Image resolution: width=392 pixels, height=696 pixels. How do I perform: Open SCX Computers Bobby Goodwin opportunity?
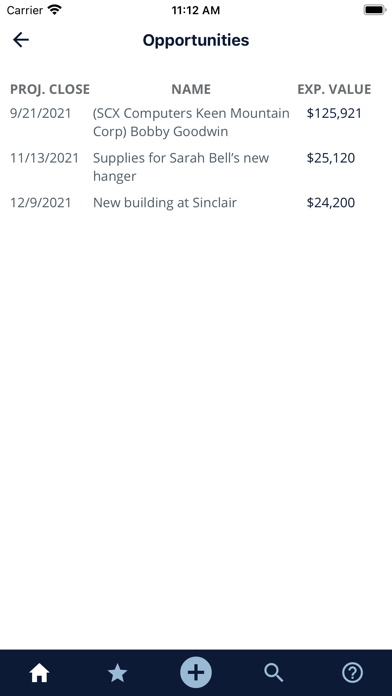(x=191, y=123)
